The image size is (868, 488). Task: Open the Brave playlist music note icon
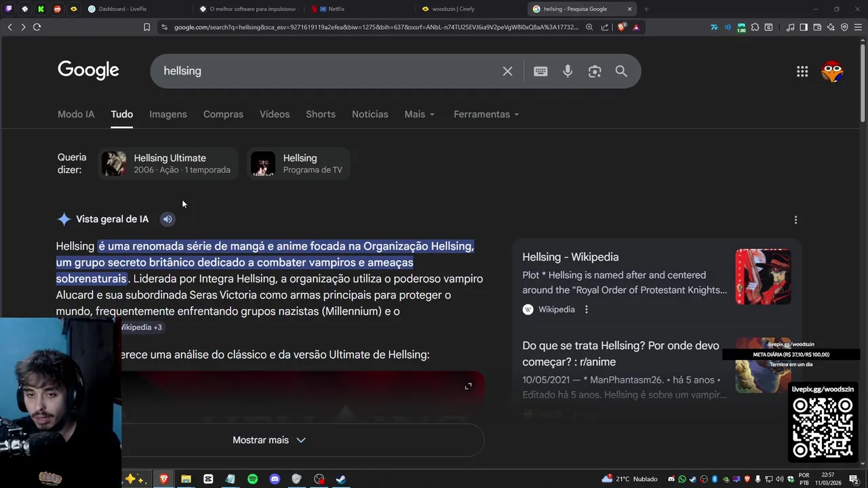pos(790,27)
